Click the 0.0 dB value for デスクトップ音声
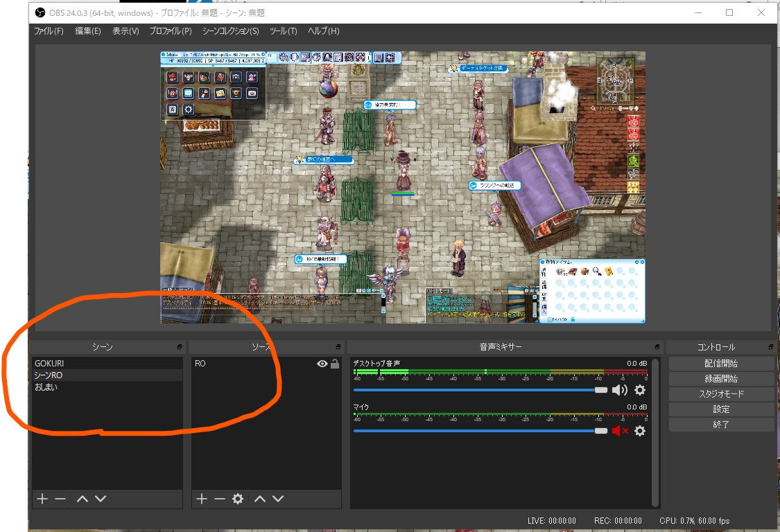 click(x=636, y=364)
